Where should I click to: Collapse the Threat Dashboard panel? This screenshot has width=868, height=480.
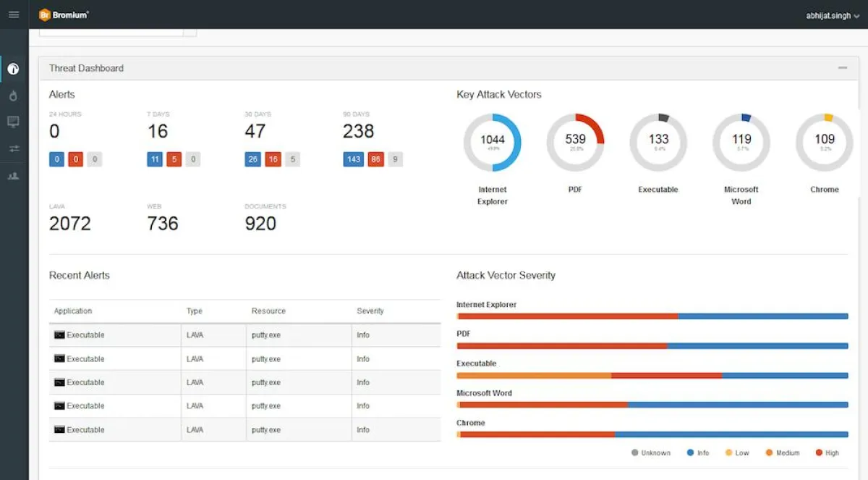(842, 67)
